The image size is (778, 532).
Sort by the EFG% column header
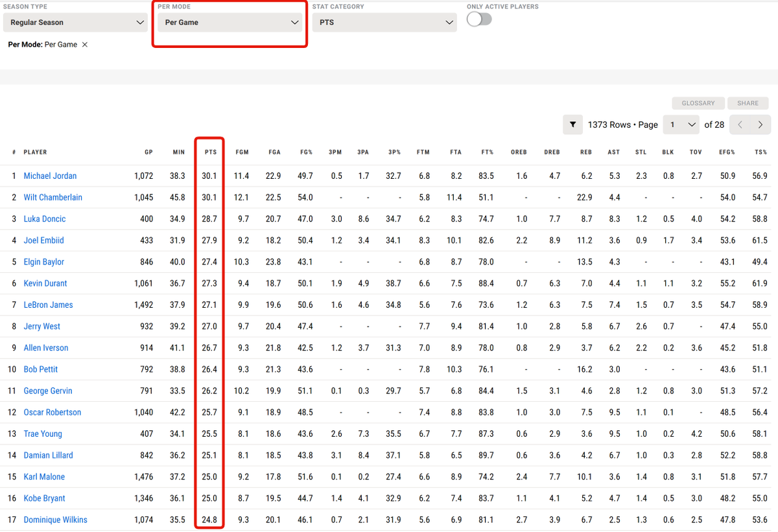coord(727,152)
